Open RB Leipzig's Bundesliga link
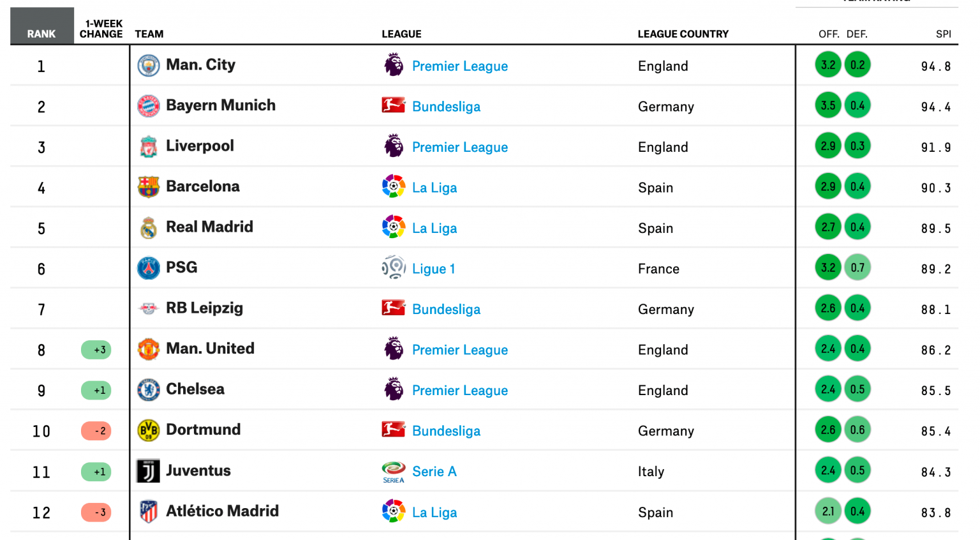The width and height of the screenshot is (980, 540). [446, 310]
